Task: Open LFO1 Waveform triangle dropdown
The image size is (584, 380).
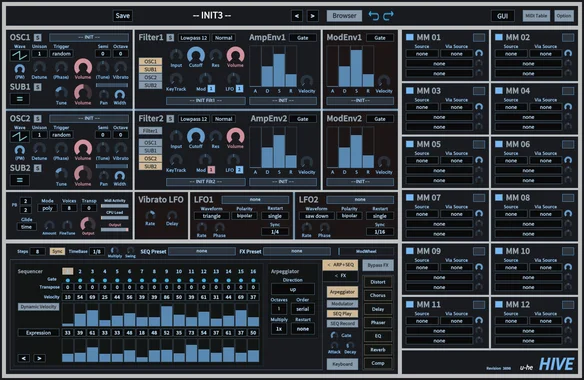Action: point(212,216)
